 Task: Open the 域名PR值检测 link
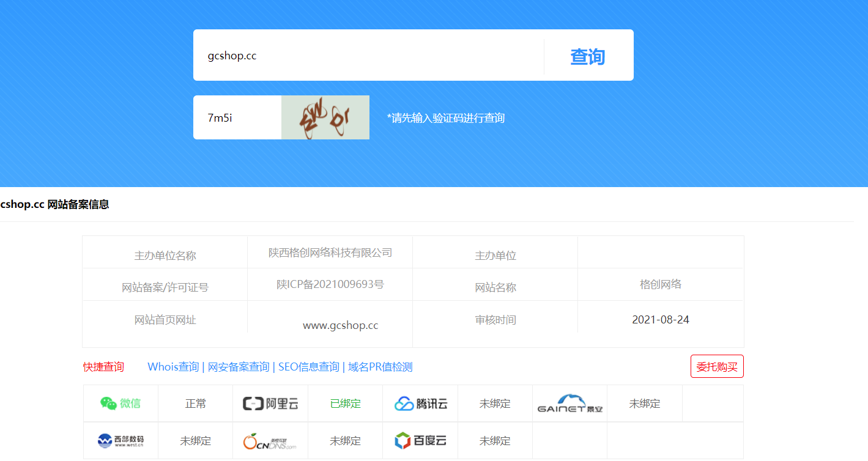point(379,366)
